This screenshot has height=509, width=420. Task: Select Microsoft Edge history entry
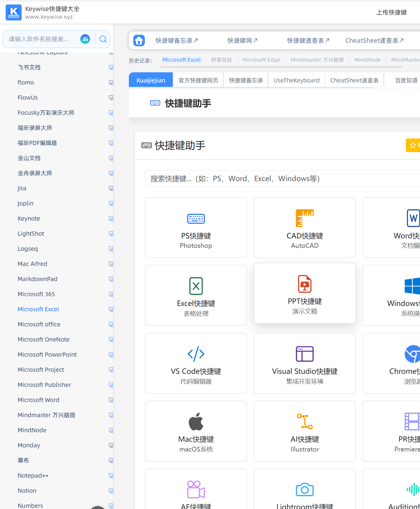tap(261, 60)
